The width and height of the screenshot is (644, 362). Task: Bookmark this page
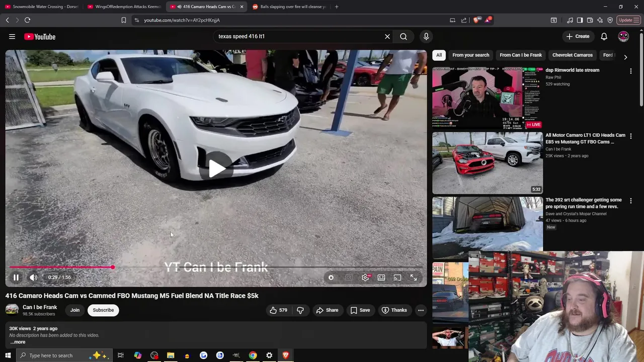coord(124,20)
